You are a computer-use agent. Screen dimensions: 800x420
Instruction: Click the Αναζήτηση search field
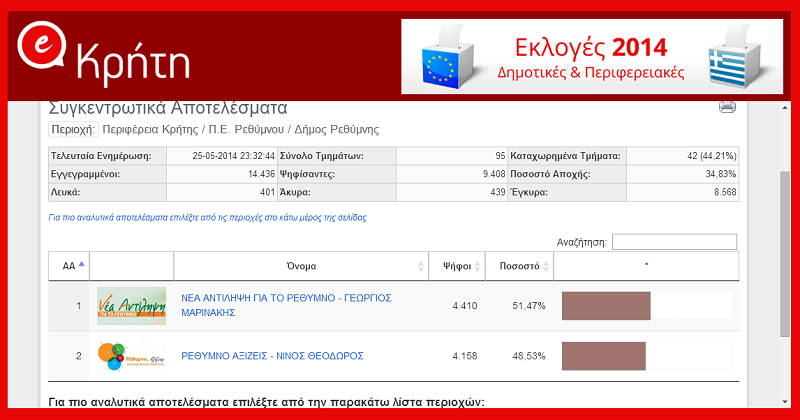point(674,242)
